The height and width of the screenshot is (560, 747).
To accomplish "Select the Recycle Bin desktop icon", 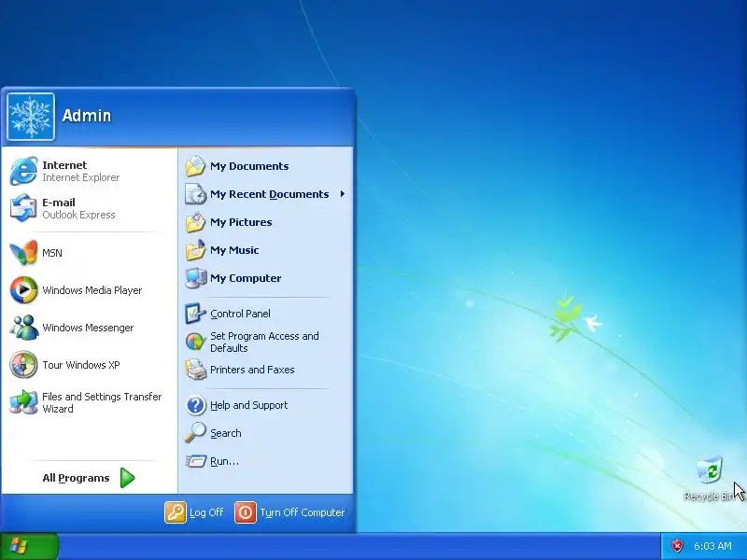I will pyautogui.click(x=710, y=470).
